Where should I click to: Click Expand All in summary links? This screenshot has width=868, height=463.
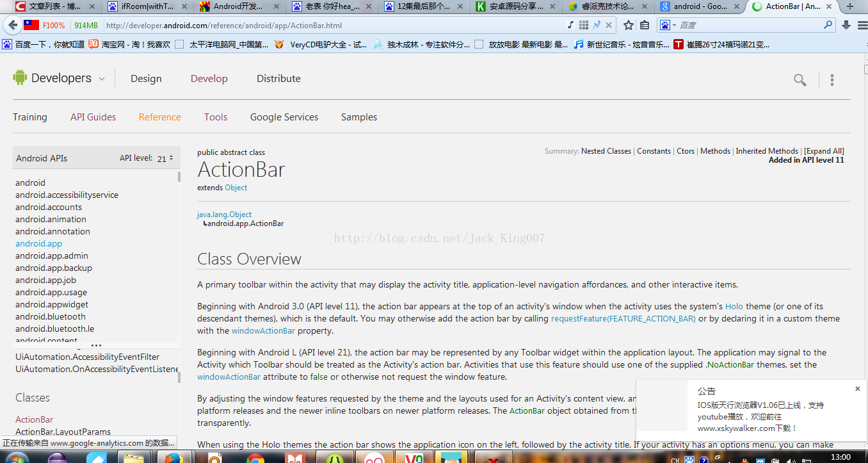point(824,151)
